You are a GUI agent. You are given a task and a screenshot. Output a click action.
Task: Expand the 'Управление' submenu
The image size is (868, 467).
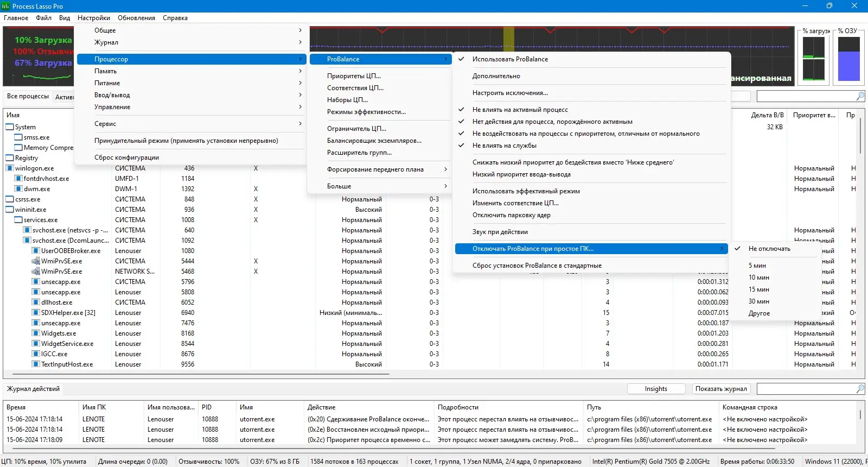[x=192, y=107]
